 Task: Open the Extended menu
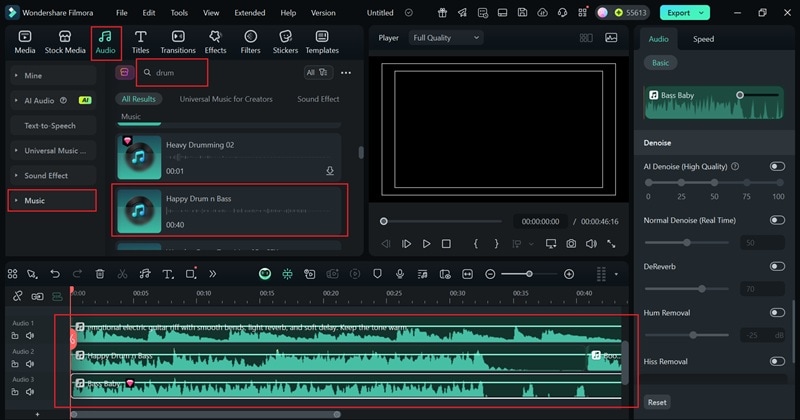click(249, 13)
